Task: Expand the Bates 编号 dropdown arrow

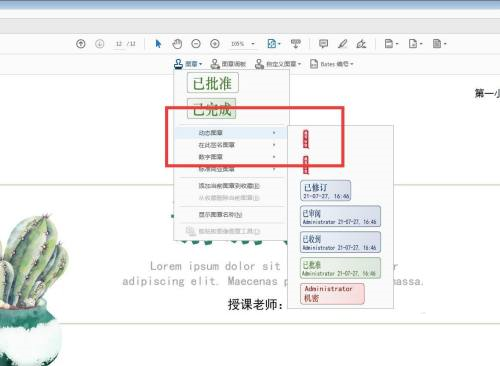Action: tap(352, 64)
